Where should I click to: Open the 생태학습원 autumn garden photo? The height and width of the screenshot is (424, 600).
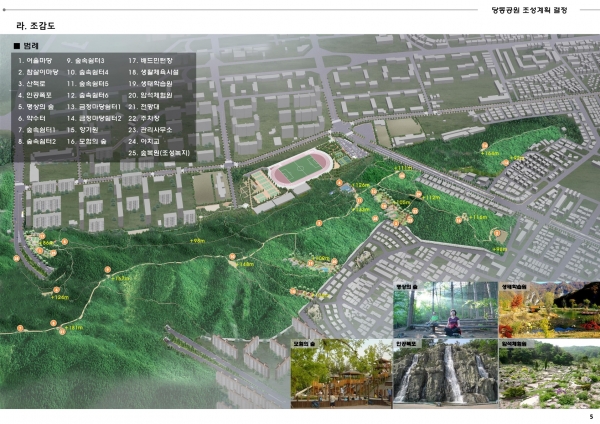[x=549, y=310]
